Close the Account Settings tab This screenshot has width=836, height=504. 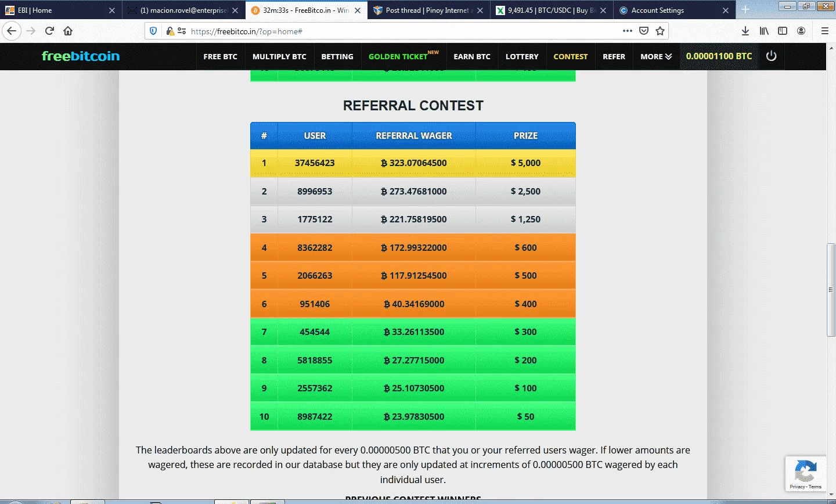[725, 10]
